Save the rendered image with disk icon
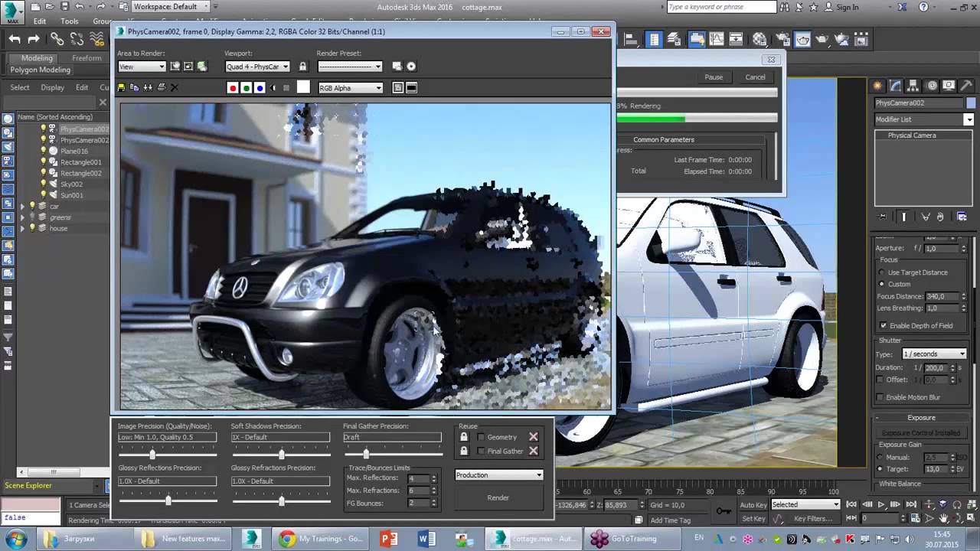This screenshot has height=551, width=980. pos(122,88)
